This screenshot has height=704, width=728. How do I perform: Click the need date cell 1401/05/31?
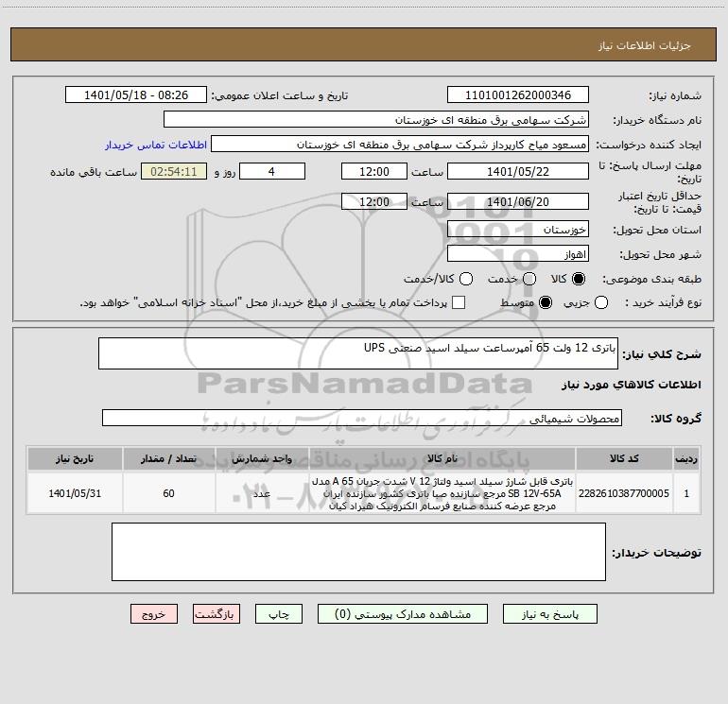[x=75, y=493]
